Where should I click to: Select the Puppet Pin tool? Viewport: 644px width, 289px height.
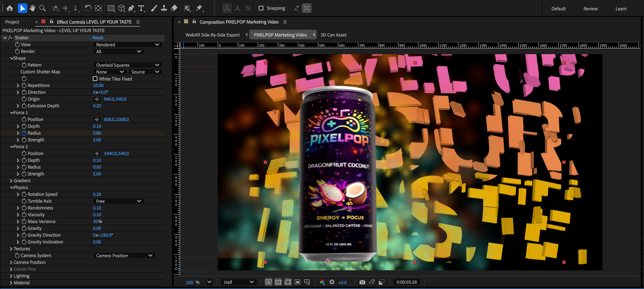click(199, 8)
